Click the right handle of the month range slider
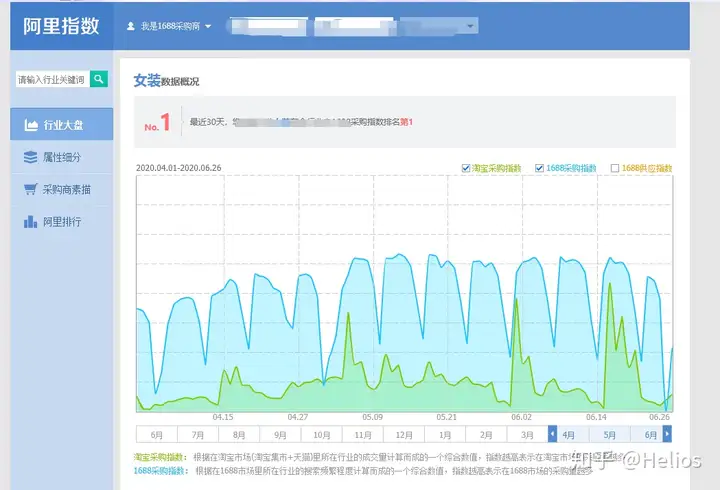 [667, 434]
